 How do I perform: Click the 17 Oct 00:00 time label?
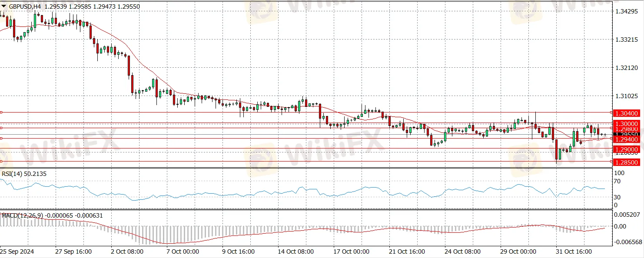click(351, 251)
